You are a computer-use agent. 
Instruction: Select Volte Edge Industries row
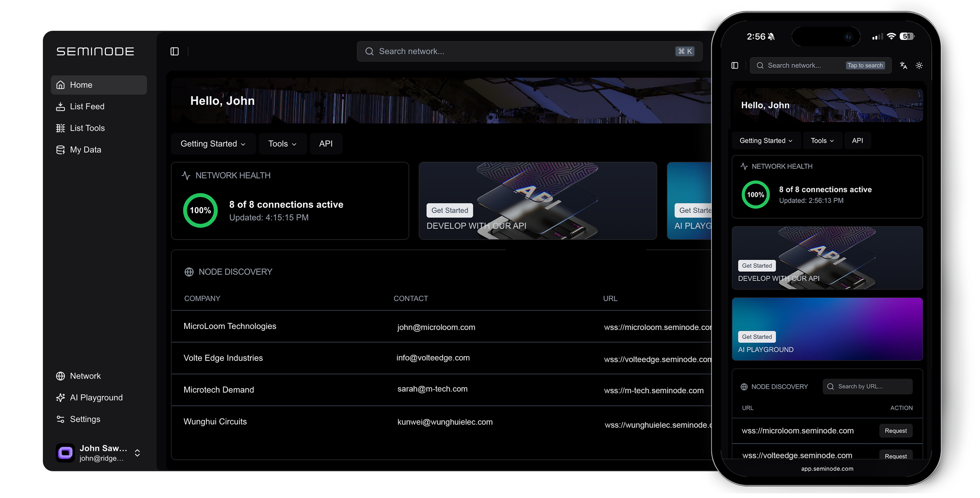click(441, 358)
